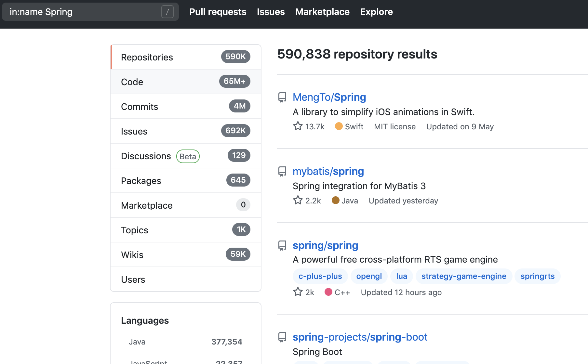Screen dimensions: 588x364
Task: Click the springrts topic tag
Action: tap(537, 276)
